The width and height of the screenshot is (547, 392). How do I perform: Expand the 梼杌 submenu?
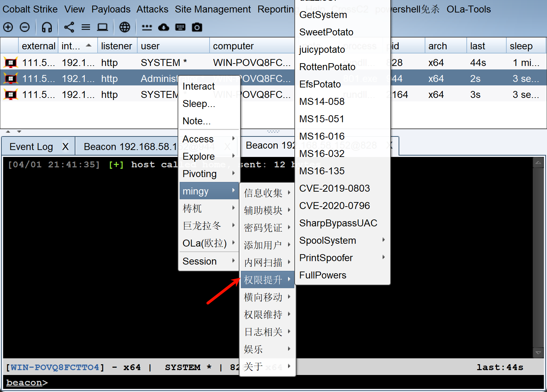click(209, 208)
